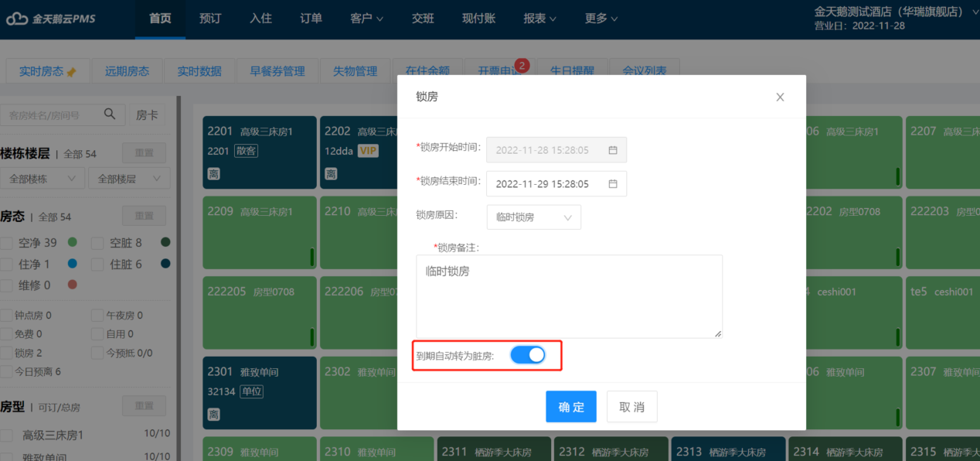
Task: Click 重置 next to 楼栋楼层
Action: point(145,153)
